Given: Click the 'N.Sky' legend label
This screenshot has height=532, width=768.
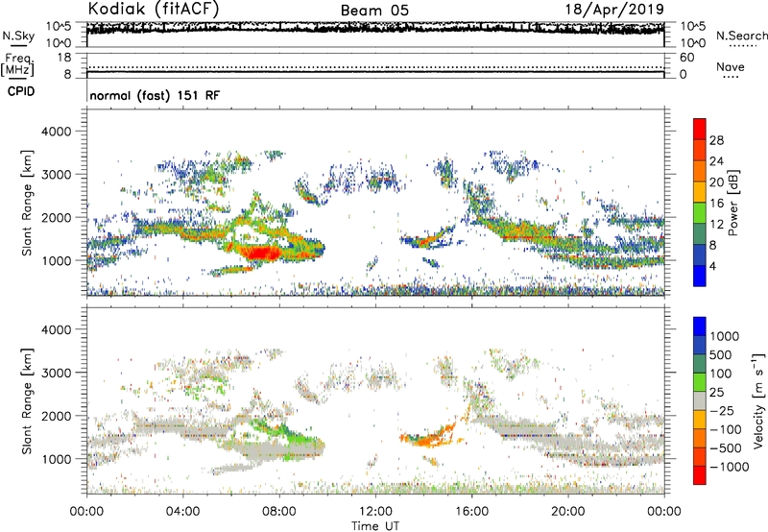Looking at the screenshot, I should click(18, 36).
